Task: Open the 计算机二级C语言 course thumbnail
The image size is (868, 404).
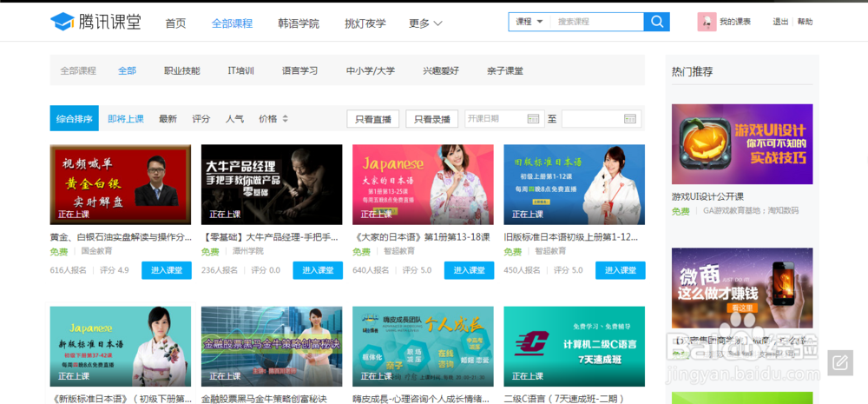Action: click(x=574, y=347)
